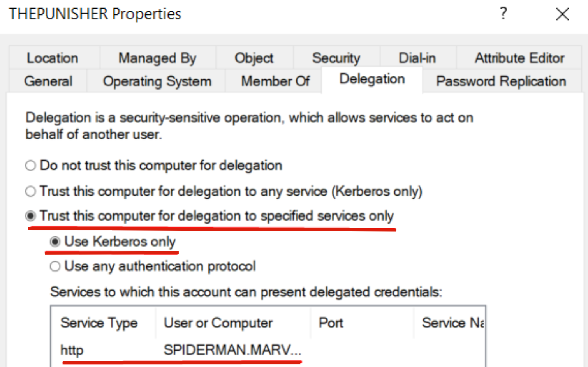The width and height of the screenshot is (588, 367).
Task: Choose delegation to any service (Kerberos only)
Action: (x=31, y=191)
